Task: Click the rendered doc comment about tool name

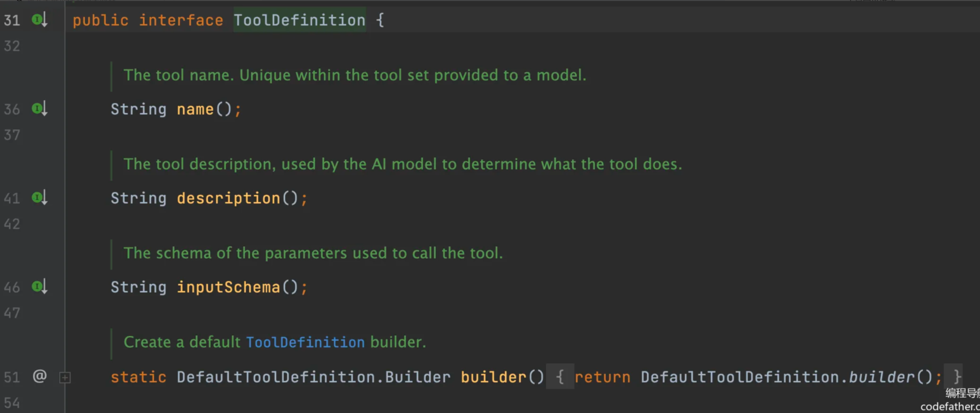Action: click(x=354, y=75)
